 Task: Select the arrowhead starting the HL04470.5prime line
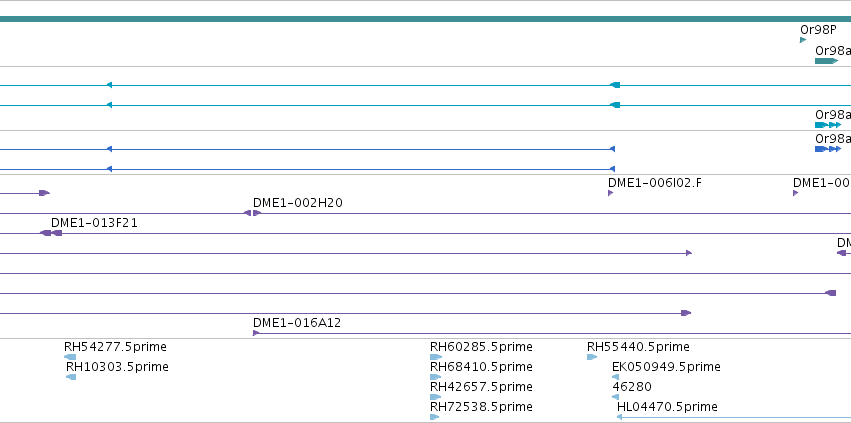[619, 417]
